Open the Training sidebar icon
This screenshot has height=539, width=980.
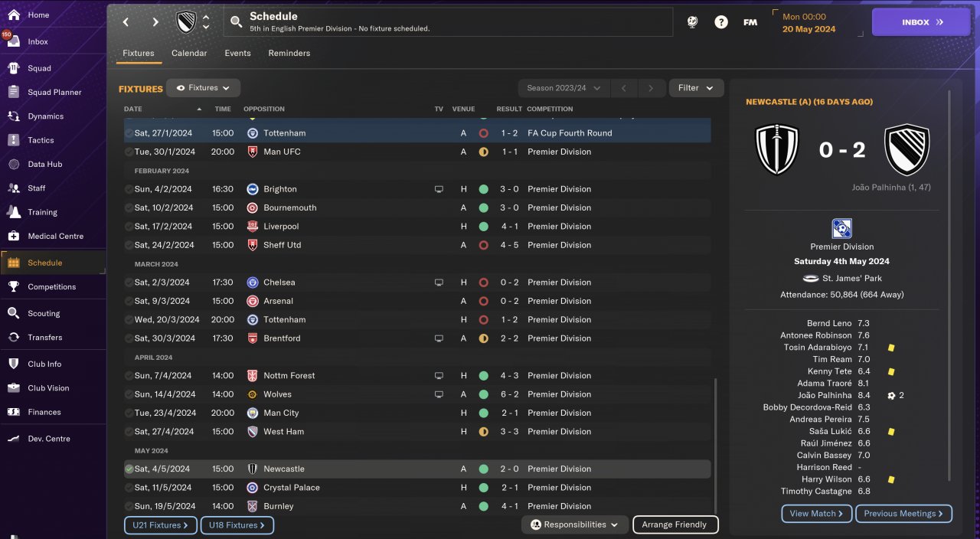(13, 212)
